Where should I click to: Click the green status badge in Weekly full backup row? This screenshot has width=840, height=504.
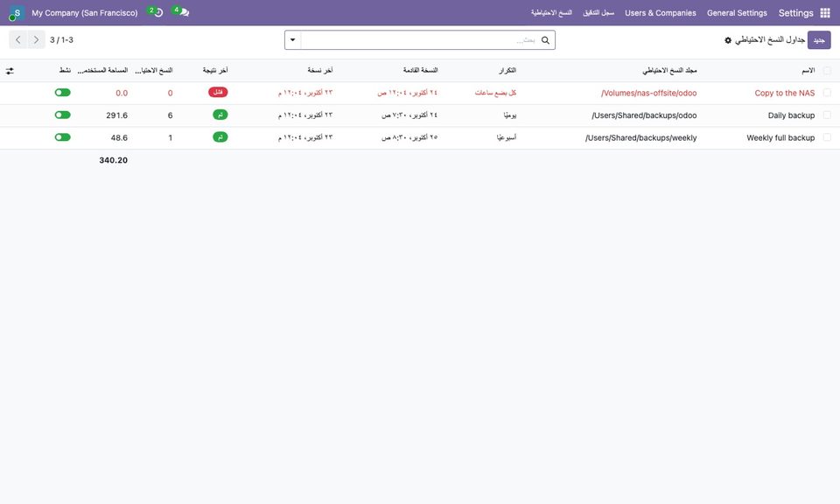[220, 137]
